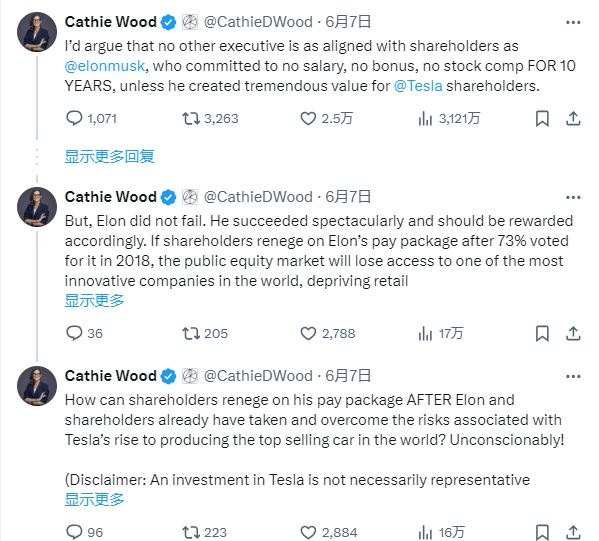The width and height of the screenshot is (599, 541).
Task: Expand 显示更多 under the disclaimer tweet
Action: click(x=94, y=499)
